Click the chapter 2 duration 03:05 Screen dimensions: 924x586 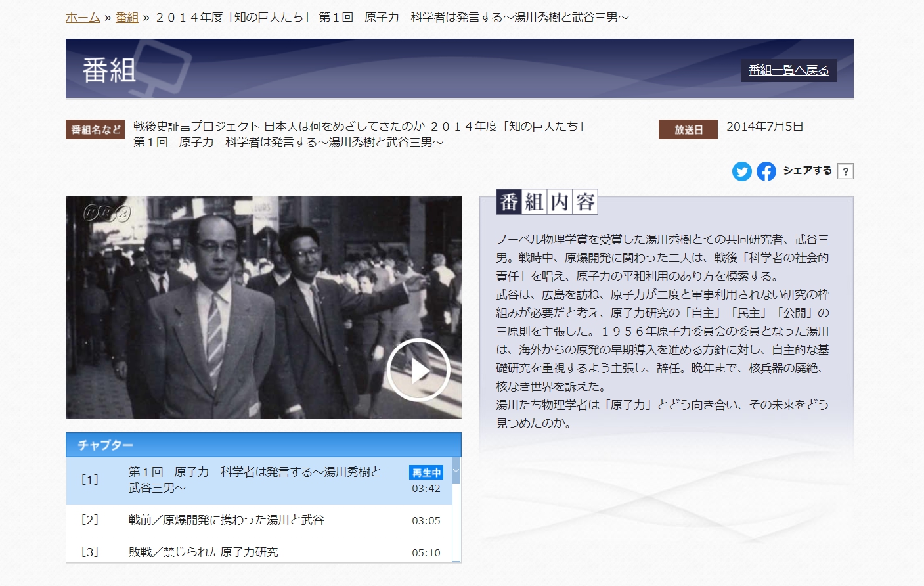coord(426,521)
